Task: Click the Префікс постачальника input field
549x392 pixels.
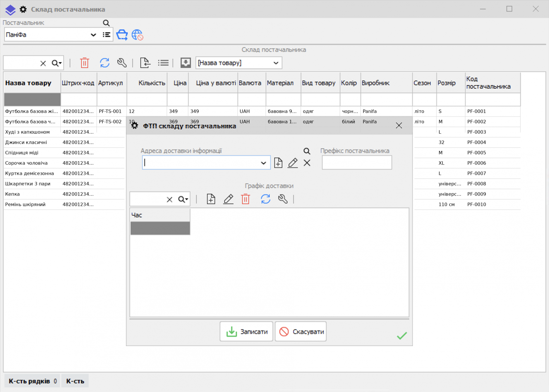Action: click(x=357, y=163)
